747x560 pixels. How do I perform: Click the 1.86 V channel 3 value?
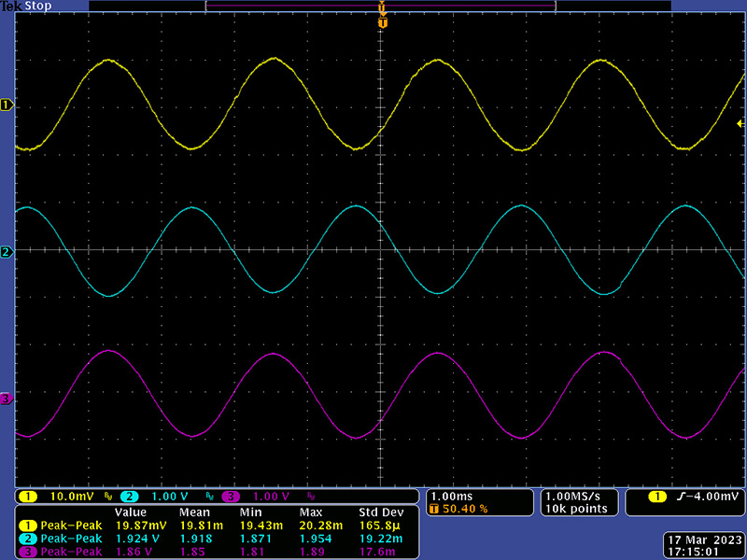tap(134, 552)
